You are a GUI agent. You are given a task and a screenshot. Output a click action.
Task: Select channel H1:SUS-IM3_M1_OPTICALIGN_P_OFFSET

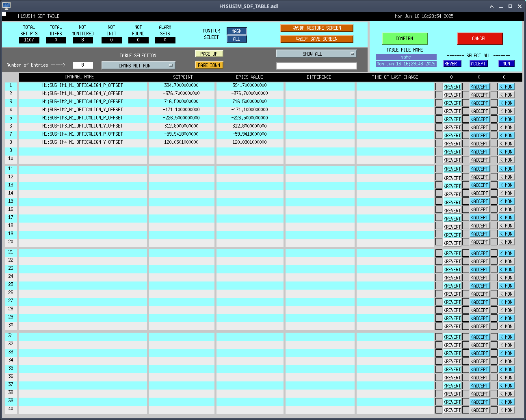point(83,118)
